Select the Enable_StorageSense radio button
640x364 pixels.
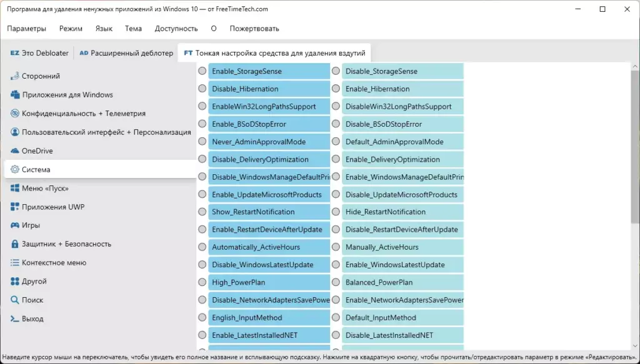(202, 71)
